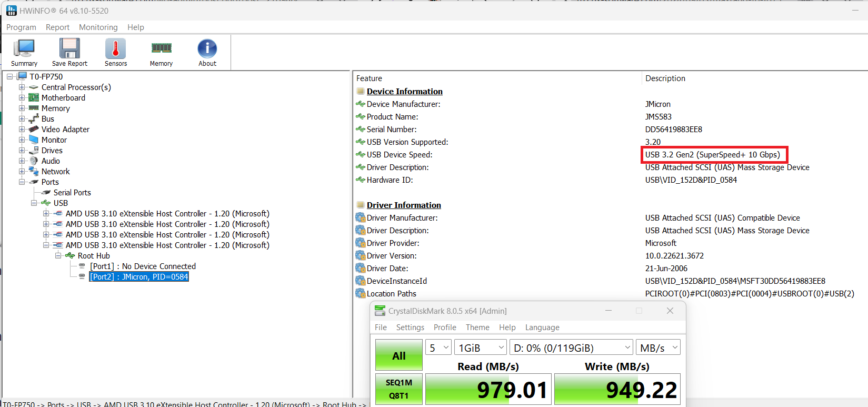Click the T0-FP750 computer icon

(x=23, y=76)
